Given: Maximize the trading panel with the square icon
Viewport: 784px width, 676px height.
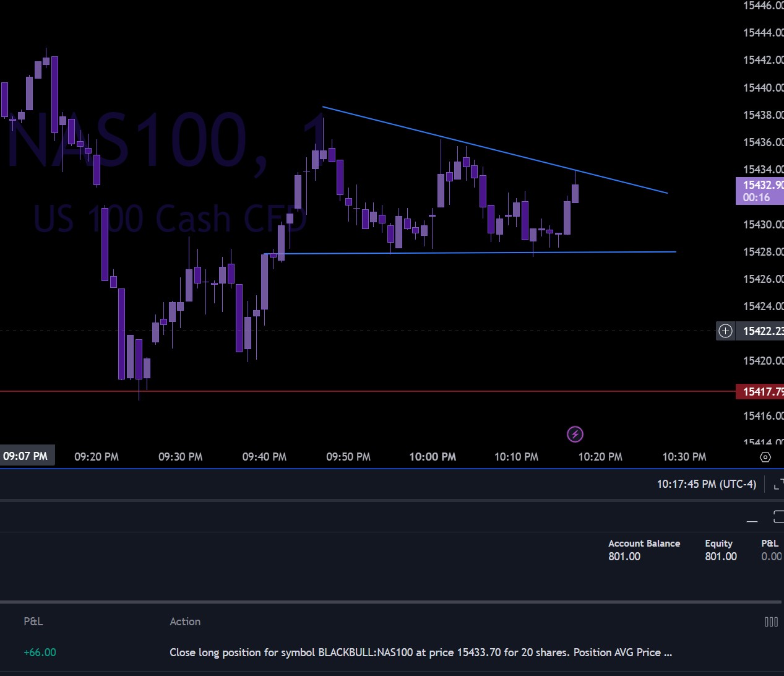Looking at the screenshot, I should pyautogui.click(x=778, y=517).
